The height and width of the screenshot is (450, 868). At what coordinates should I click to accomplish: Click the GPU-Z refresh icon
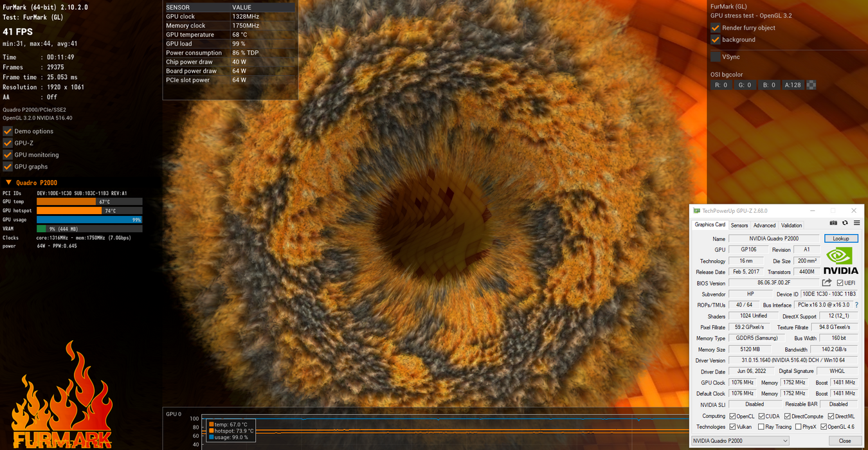pyautogui.click(x=845, y=223)
